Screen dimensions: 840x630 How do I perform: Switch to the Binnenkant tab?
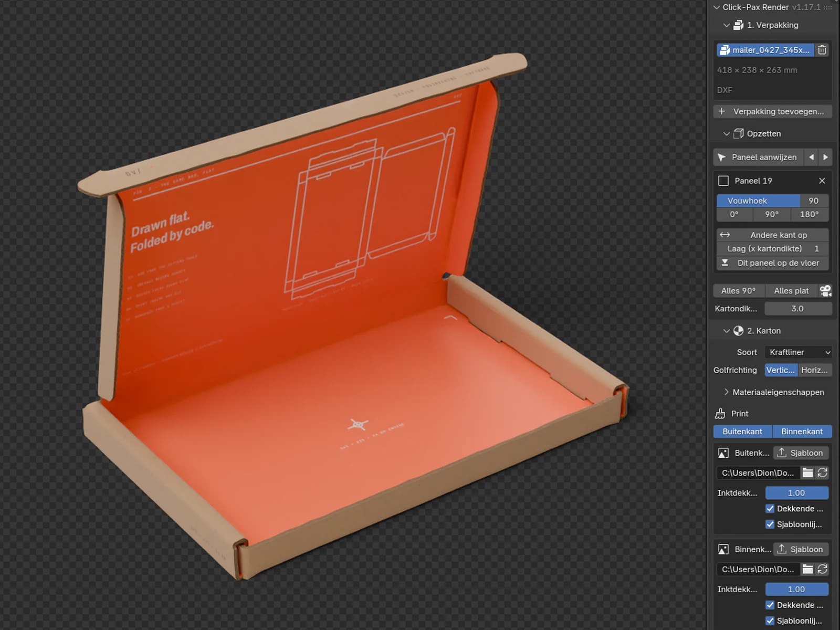(x=802, y=432)
